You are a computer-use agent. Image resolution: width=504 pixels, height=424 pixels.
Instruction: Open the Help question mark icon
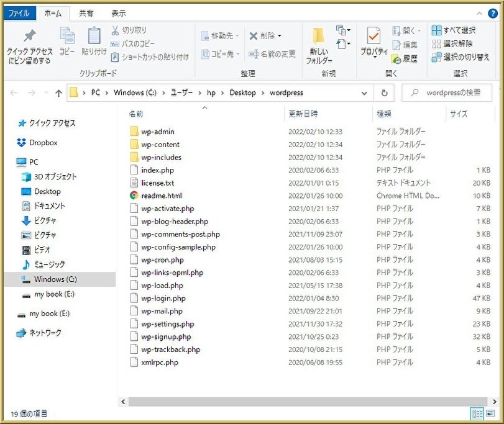pyautogui.click(x=492, y=14)
